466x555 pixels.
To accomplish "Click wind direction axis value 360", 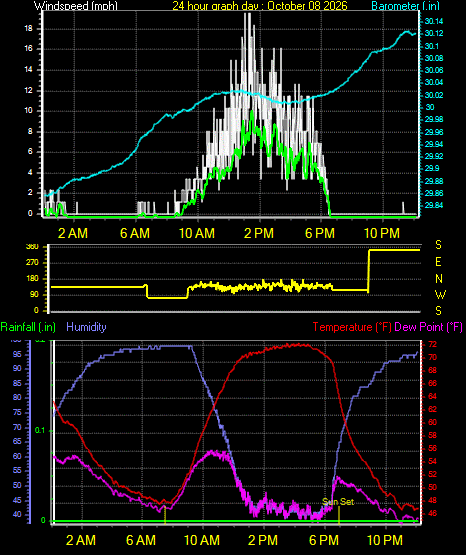I will (x=32, y=247).
